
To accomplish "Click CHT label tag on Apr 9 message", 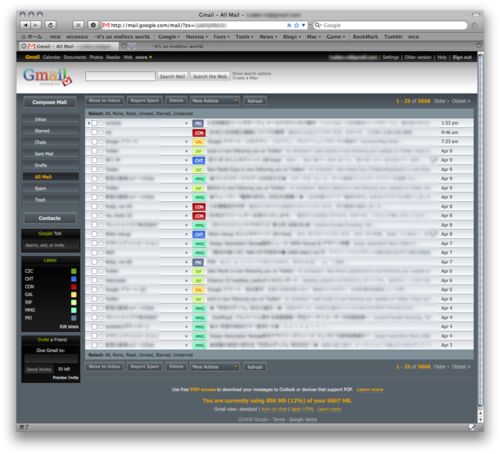I will tap(199, 160).
